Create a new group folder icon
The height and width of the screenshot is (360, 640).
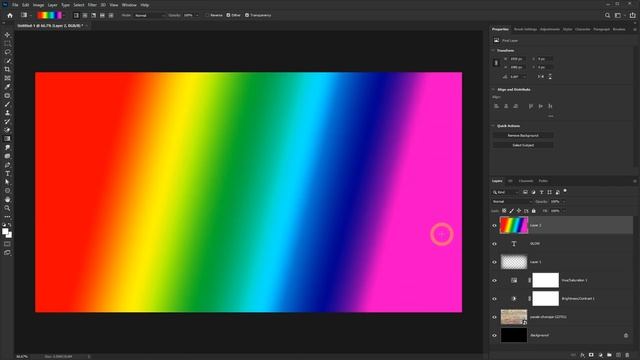point(609,355)
